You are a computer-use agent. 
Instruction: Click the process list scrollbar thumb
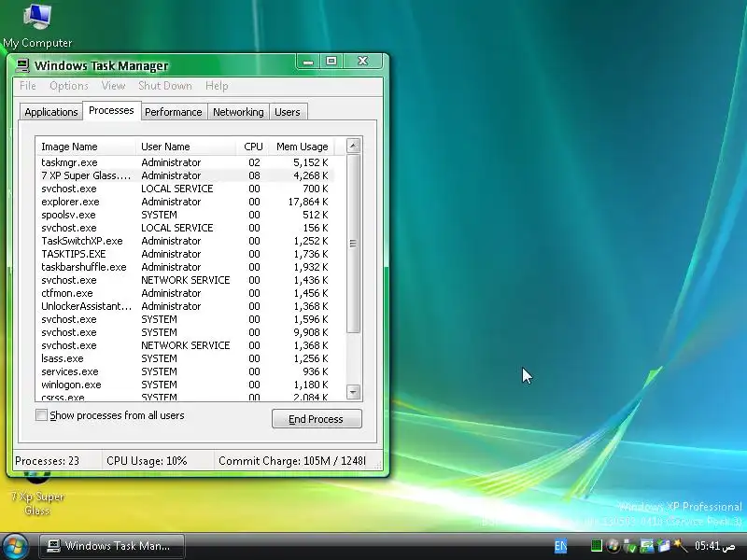[x=353, y=244]
